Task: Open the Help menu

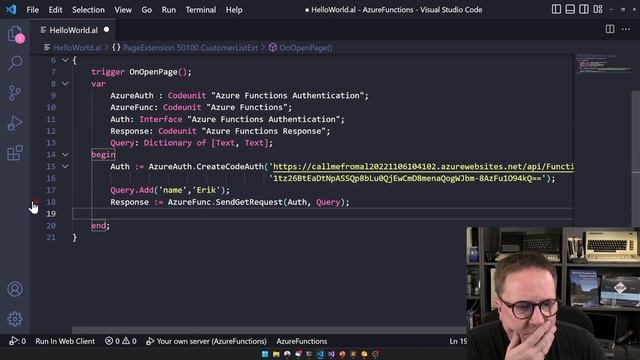Action: (x=234, y=10)
